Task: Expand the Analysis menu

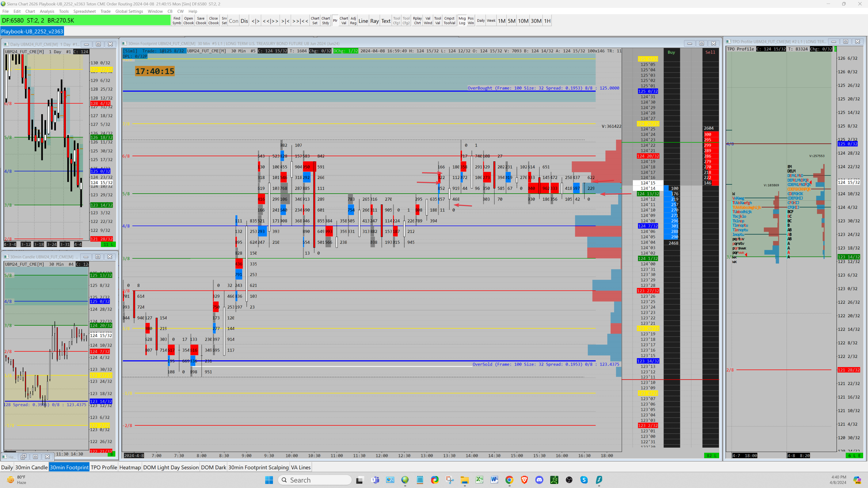Action: (x=47, y=11)
